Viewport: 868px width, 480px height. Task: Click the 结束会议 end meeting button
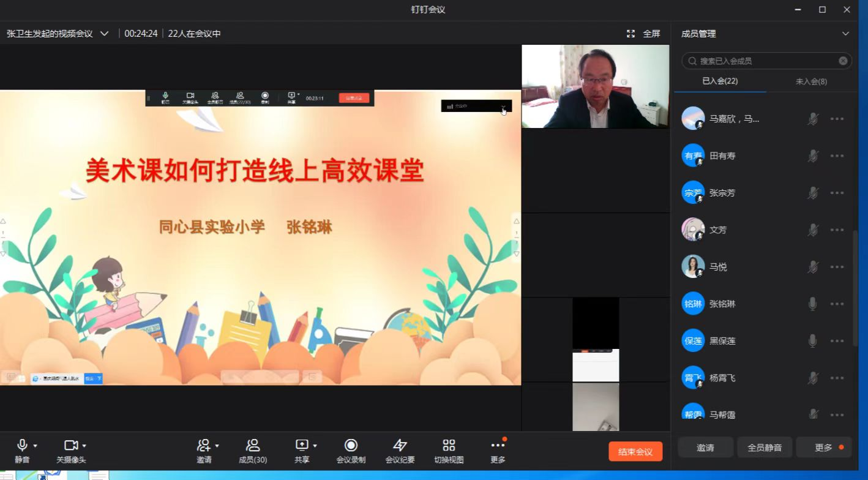click(635, 451)
